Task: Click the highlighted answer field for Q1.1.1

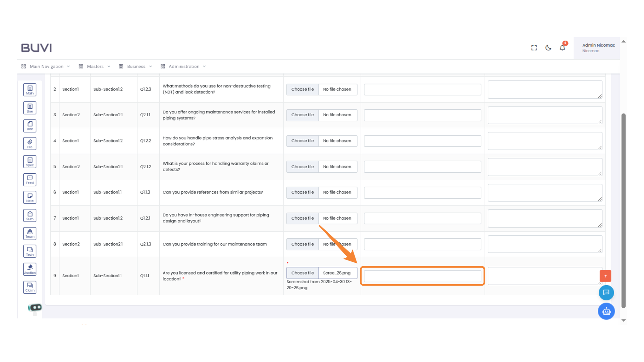Action: (422, 276)
